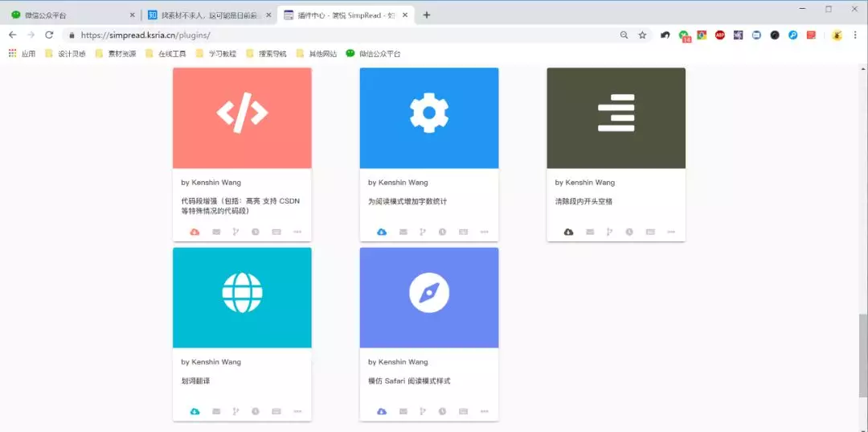Viewport: 868px width, 432px height.
Task: Click mail icon on 模仿 Safari card
Action: click(403, 412)
